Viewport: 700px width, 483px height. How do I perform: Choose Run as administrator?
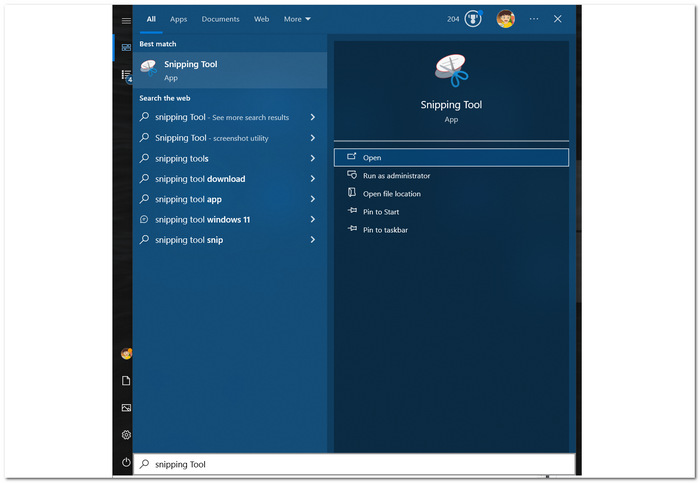point(451,175)
